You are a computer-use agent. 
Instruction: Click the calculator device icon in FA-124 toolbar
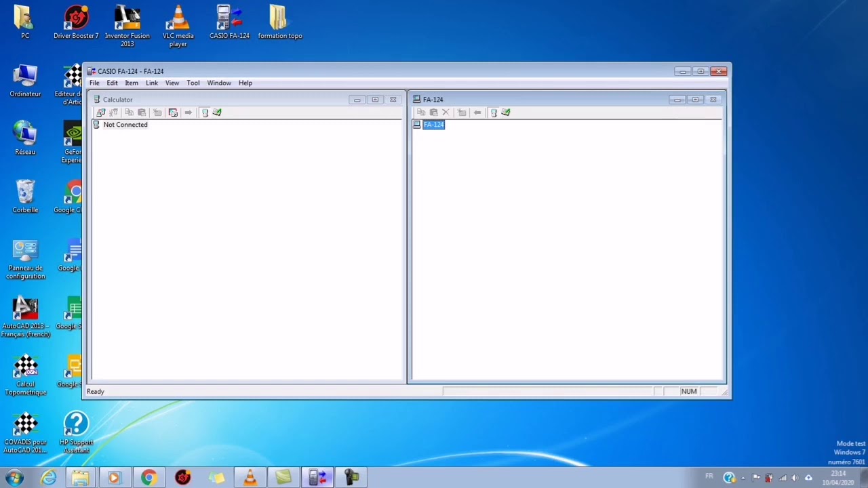[x=494, y=113]
